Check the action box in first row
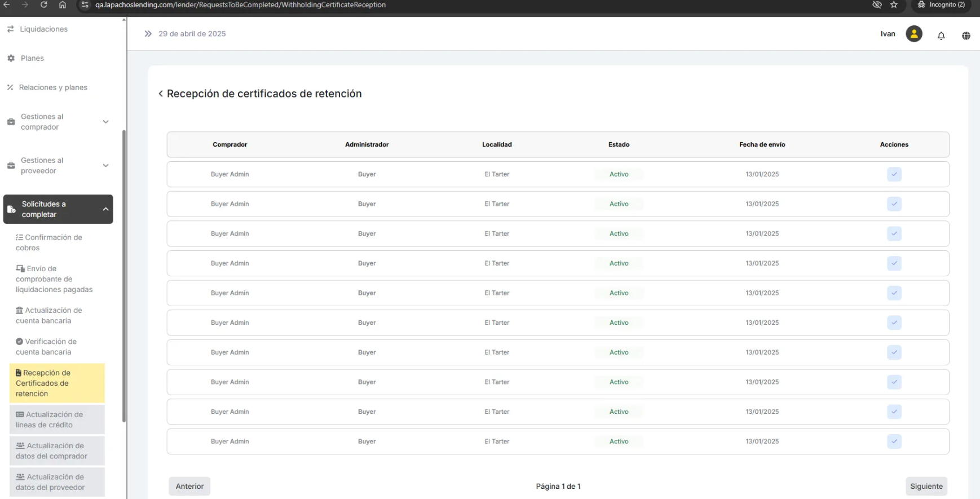980x499 pixels. point(894,174)
